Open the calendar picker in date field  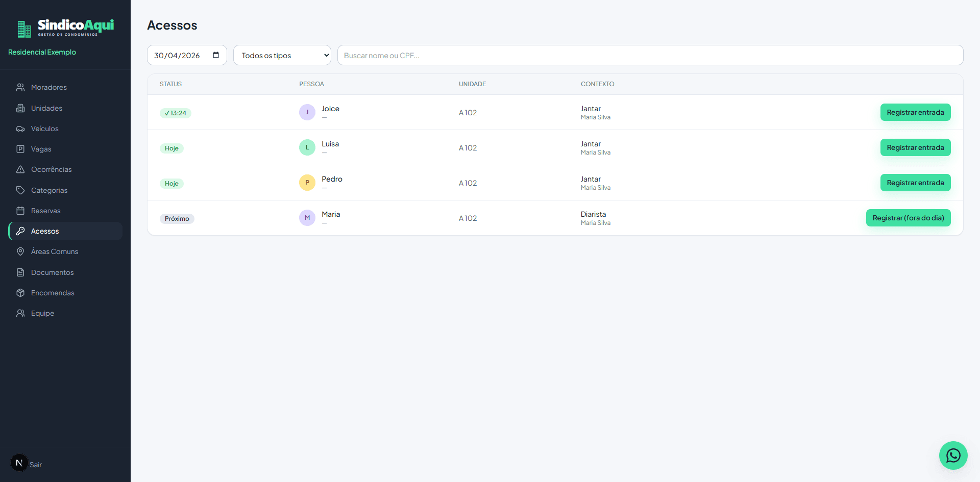[x=216, y=55]
